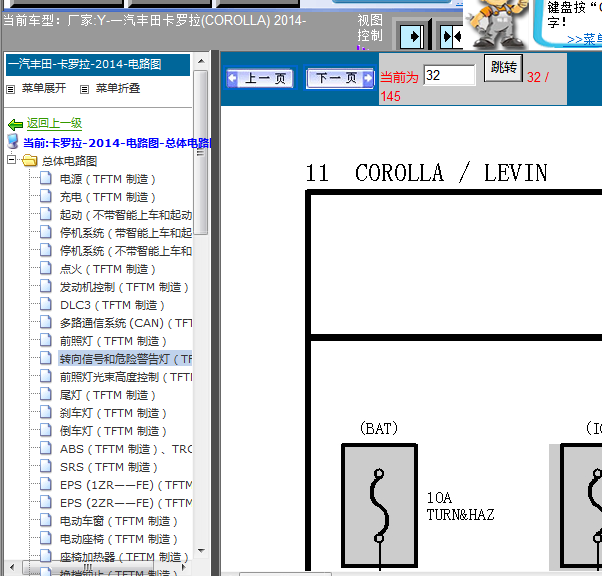The width and height of the screenshot is (602, 576).
Task: Click the page icon beside 尾灯
Action: tap(46, 394)
